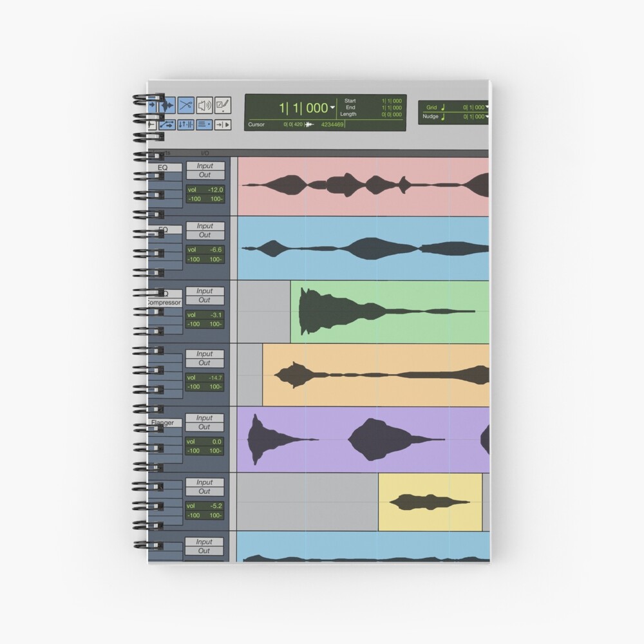Screen dimensions: 644x644
Task: Click the vol -12.0 volume field
Action: point(205,190)
